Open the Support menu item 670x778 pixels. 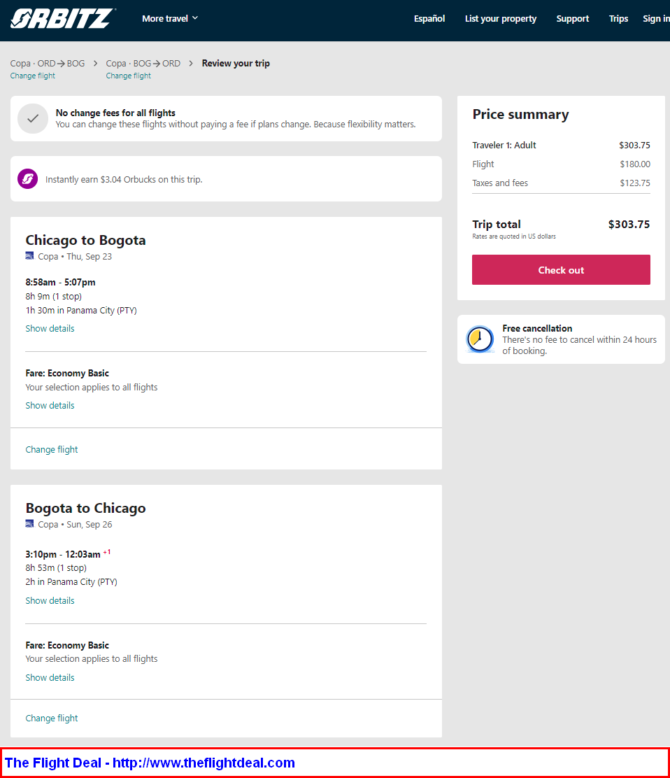[x=572, y=19]
